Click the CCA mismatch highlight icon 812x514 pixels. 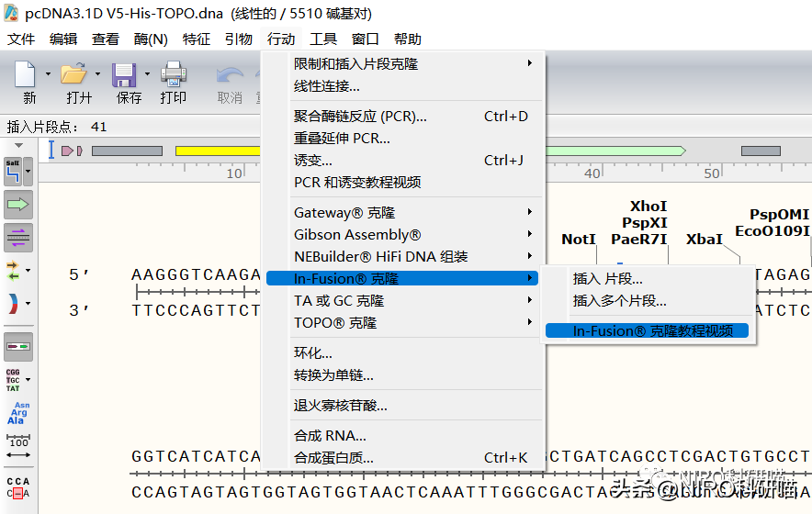18,486
